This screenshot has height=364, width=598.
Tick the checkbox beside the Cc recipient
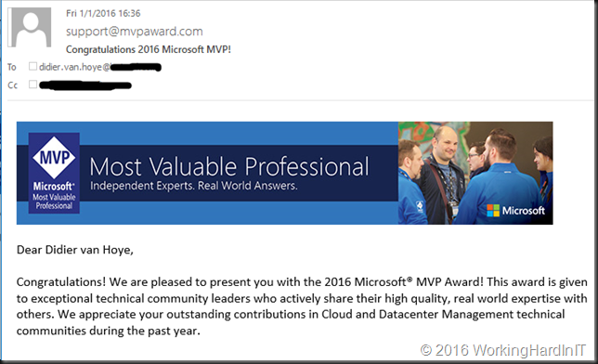coord(32,84)
